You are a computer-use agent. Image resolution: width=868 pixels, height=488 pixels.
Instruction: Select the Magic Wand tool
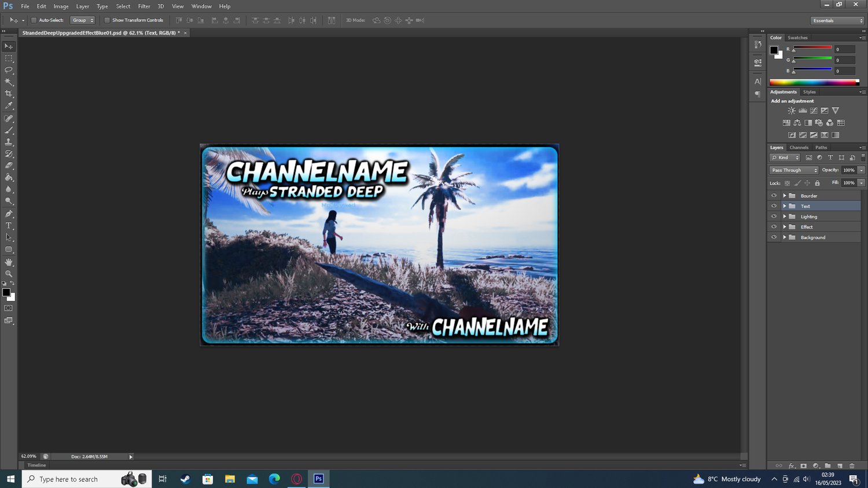[9, 82]
